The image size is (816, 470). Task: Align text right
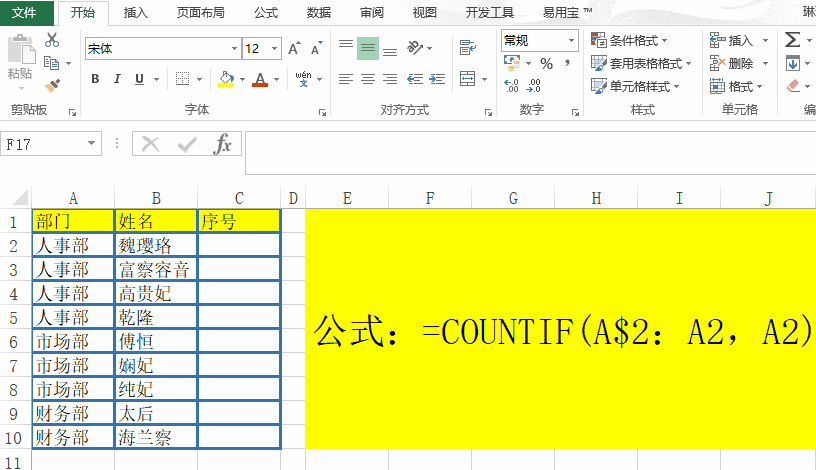tap(390, 79)
